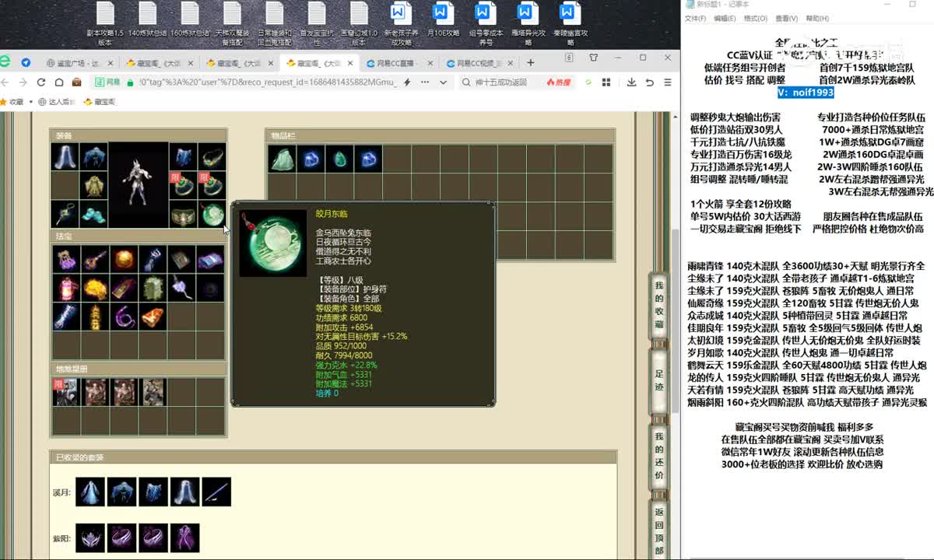Open Notepad 帮助(H) menu

(x=817, y=19)
